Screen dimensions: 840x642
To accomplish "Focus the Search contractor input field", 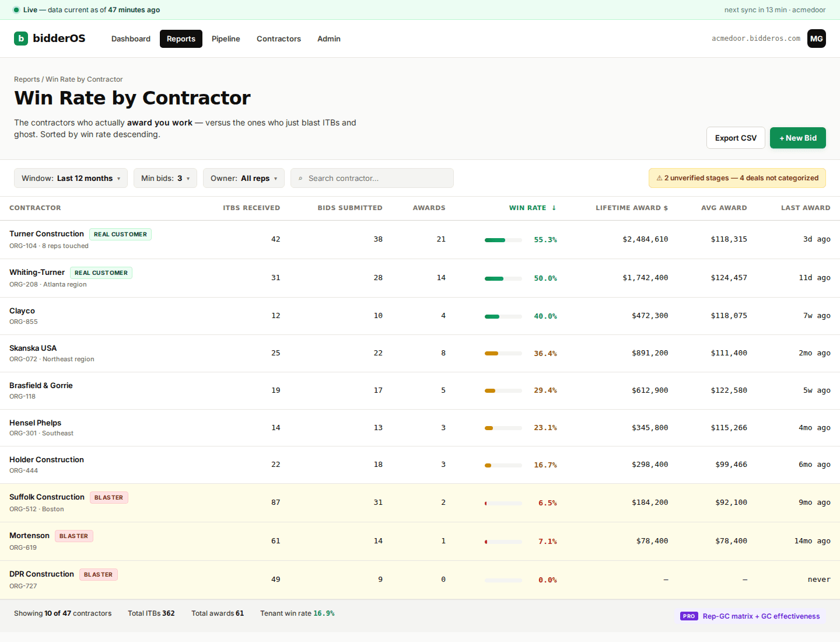I will [372, 178].
